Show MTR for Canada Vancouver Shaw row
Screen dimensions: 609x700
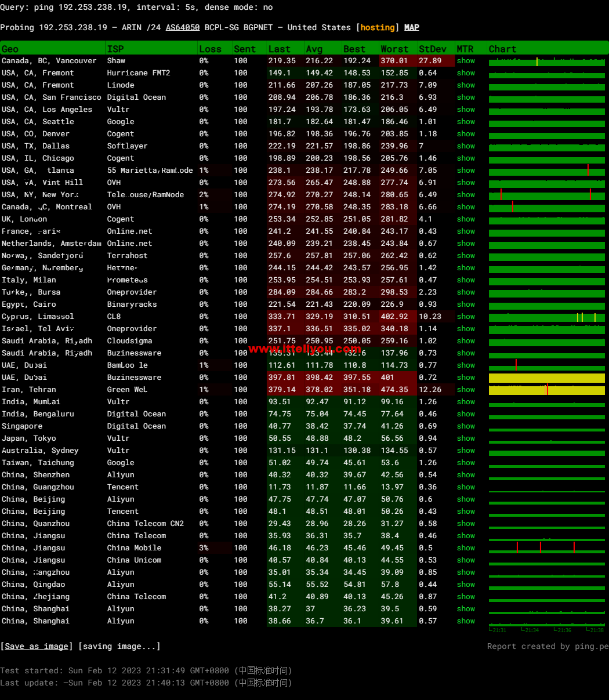coord(466,61)
